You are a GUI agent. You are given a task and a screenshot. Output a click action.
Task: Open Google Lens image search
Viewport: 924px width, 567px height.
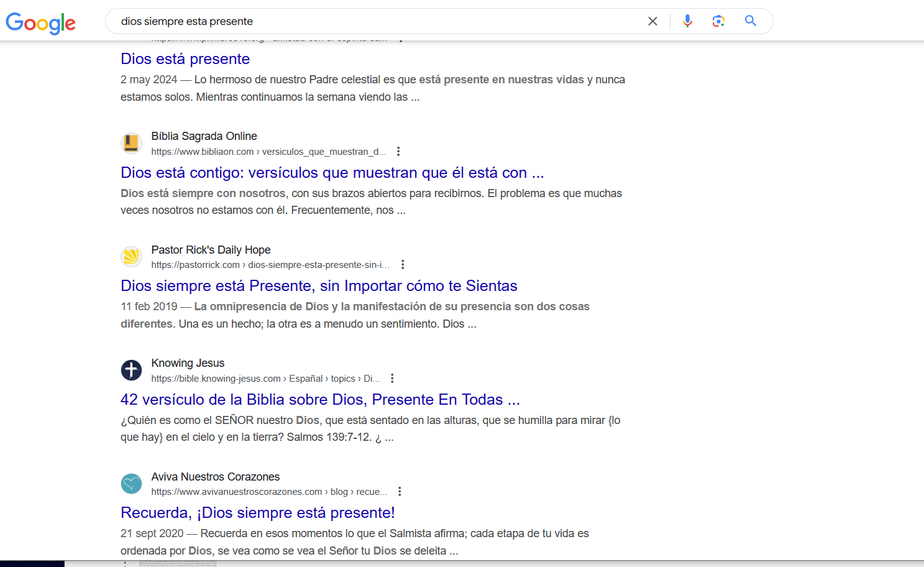[718, 21]
